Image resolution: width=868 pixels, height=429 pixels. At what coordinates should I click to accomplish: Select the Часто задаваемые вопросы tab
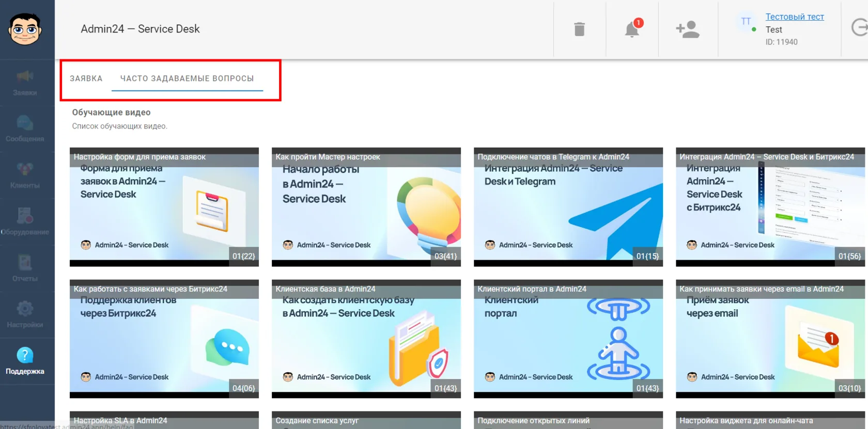[187, 78]
